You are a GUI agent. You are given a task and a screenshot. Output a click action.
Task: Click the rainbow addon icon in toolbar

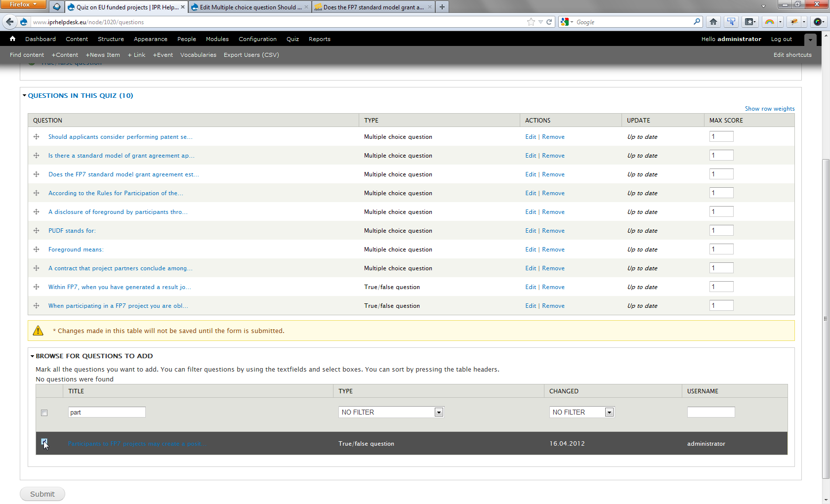click(769, 22)
